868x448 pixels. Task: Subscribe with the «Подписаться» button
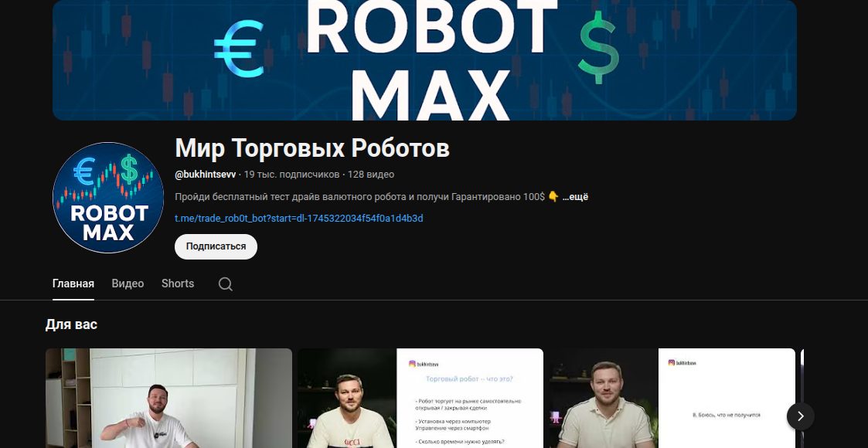point(216,246)
